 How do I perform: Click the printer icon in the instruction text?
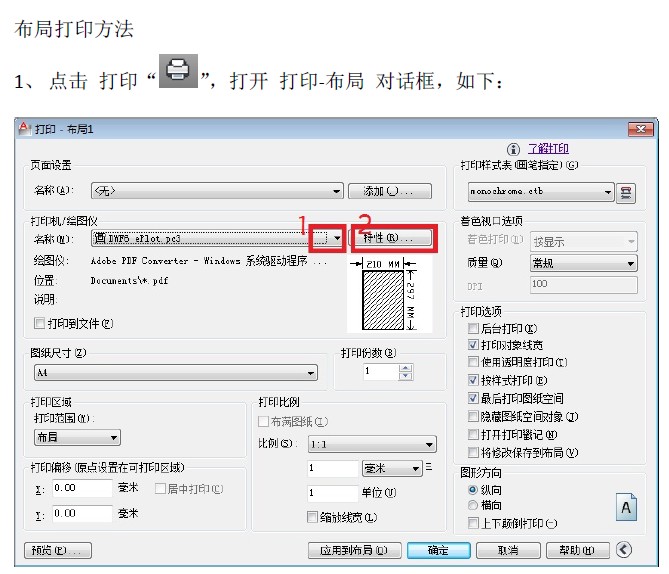point(178,71)
